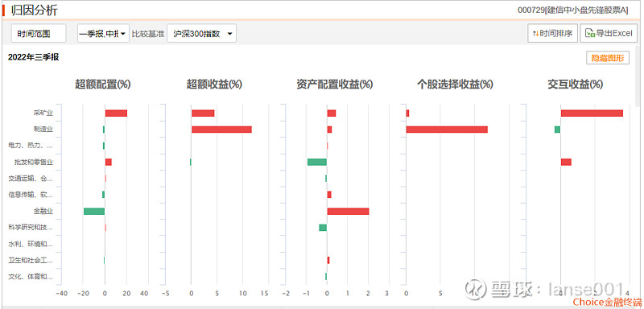Click the 制造业 bar in 个股选择收益 chart

447,130
